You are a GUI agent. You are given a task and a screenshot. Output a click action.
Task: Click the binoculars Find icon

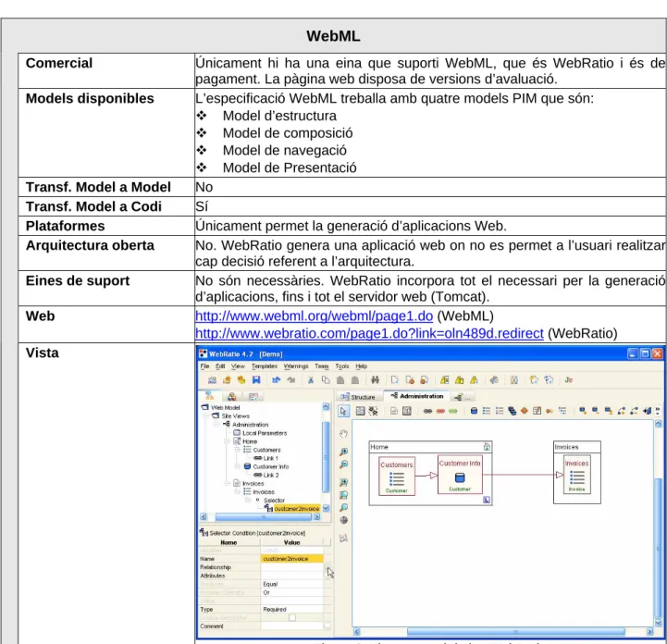coord(375,380)
